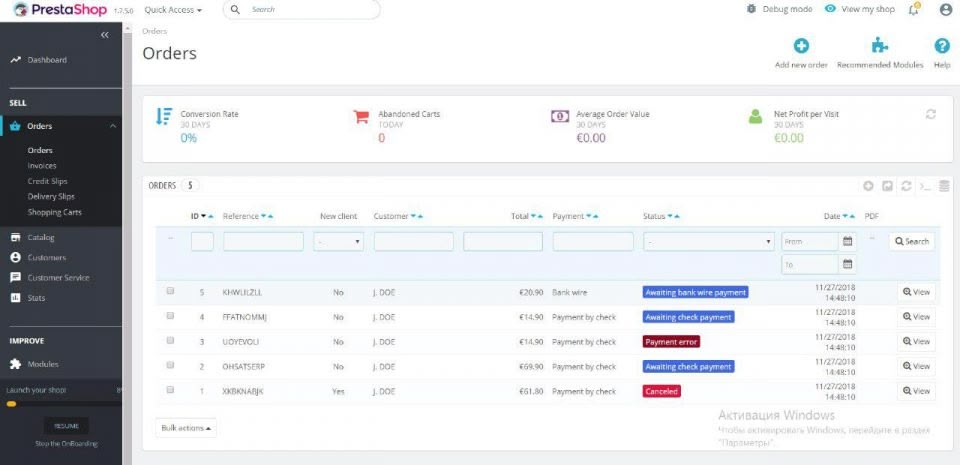
Task: Click the Catalog store icon
Action: point(15,237)
